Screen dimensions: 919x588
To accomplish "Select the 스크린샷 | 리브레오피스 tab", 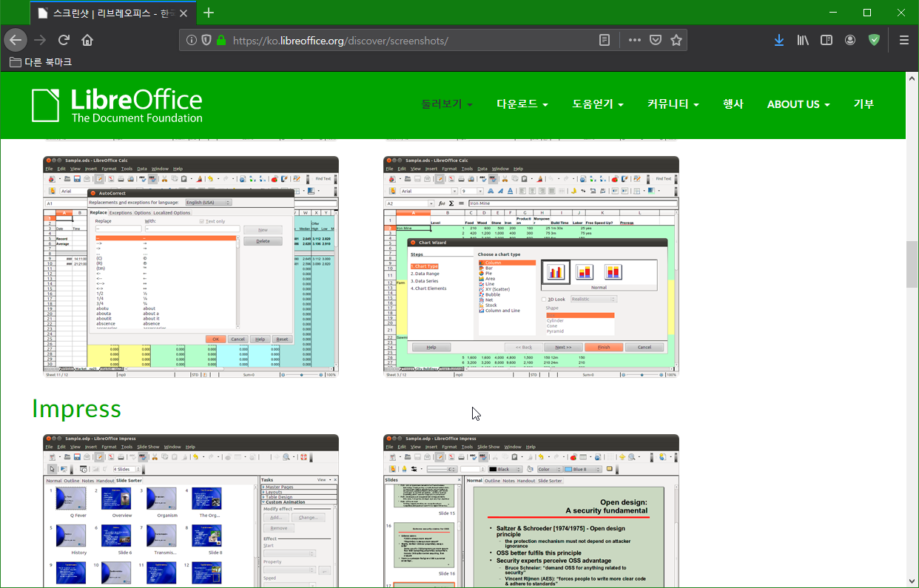I will click(113, 13).
